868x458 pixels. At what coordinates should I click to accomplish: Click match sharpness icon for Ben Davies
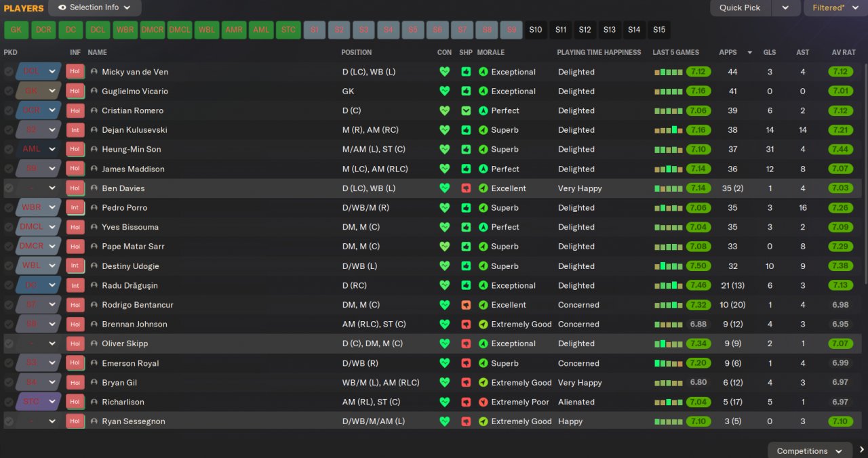466,188
